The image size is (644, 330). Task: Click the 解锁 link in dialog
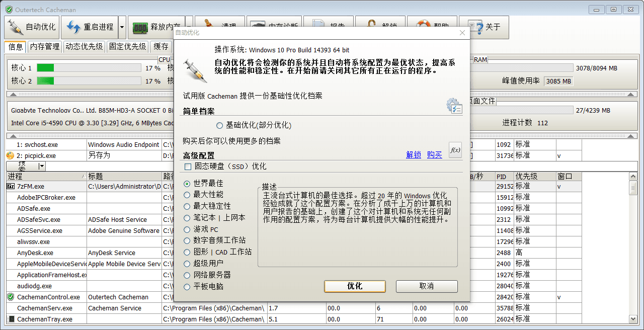coord(414,155)
